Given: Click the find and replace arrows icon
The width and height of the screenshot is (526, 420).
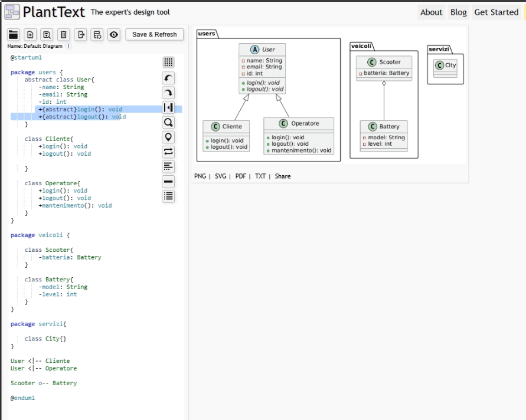Looking at the screenshot, I should click(x=168, y=152).
